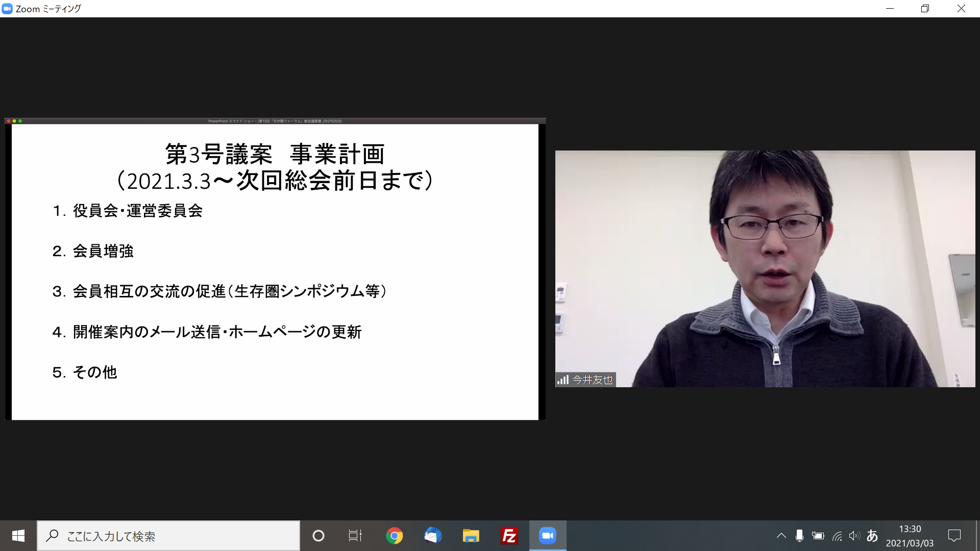This screenshot has height=551, width=980.
Task: Open the volume speaker tray icon
Action: click(x=854, y=536)
